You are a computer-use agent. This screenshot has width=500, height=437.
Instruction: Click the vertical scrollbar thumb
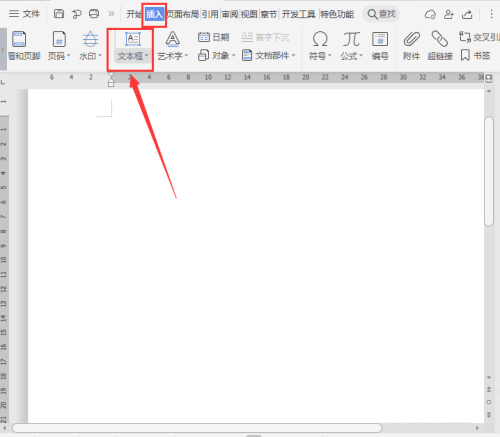[489, 171]
